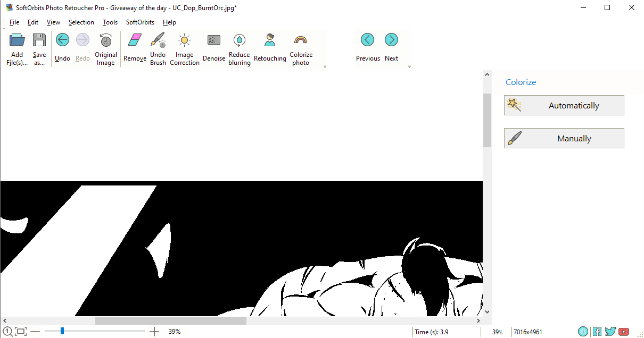This screenshot has width=644, height=338.
Task: Expand the main toolbar overflow arrow
Action: (325, 66)
